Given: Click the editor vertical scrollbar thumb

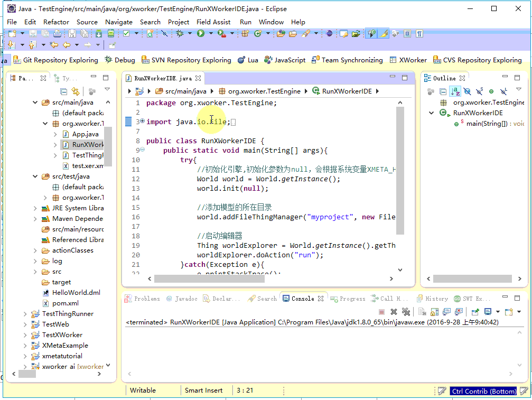Looking at the screenshot, I should (400, 171).
